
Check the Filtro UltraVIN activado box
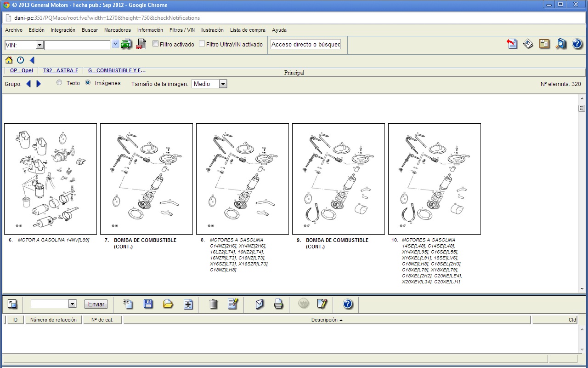[202, 44]
